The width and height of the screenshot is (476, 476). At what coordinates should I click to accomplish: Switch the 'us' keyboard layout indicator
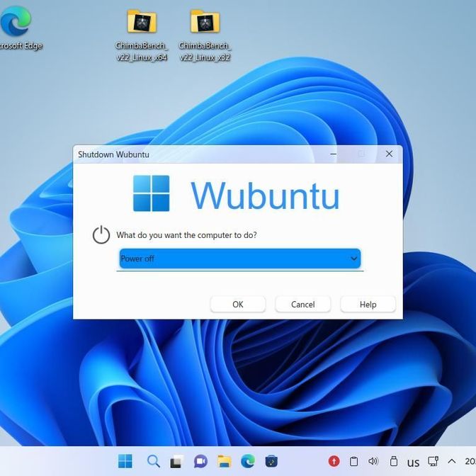coord(413,463)
